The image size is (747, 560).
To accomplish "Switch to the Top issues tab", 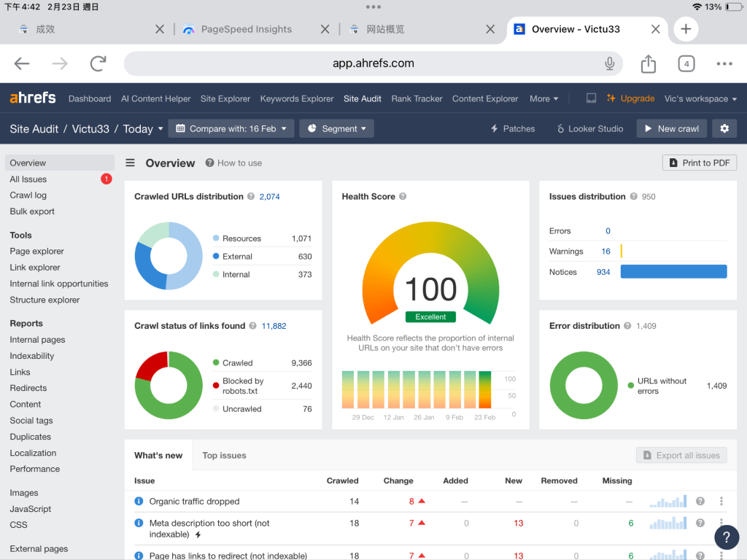I will [224, 456].
